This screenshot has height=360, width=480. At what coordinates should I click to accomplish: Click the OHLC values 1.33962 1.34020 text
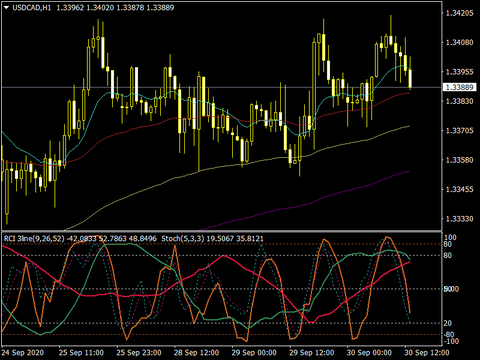click(85, 8)
